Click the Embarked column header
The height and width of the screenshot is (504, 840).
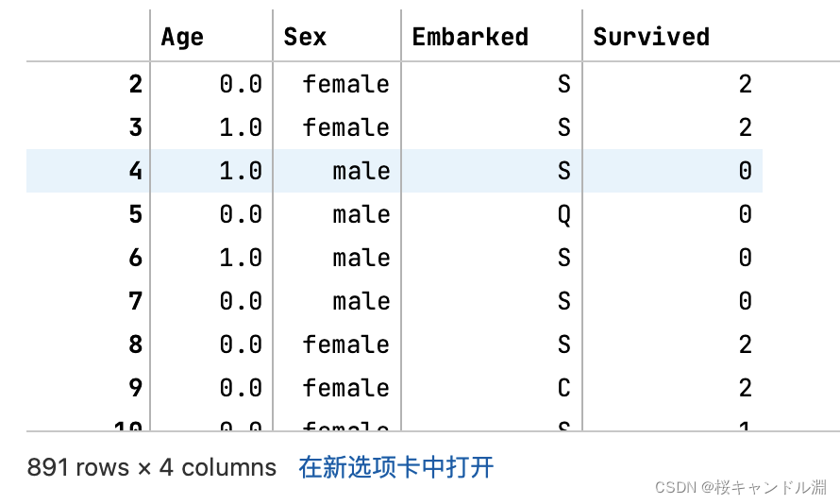tap(470, 37)
